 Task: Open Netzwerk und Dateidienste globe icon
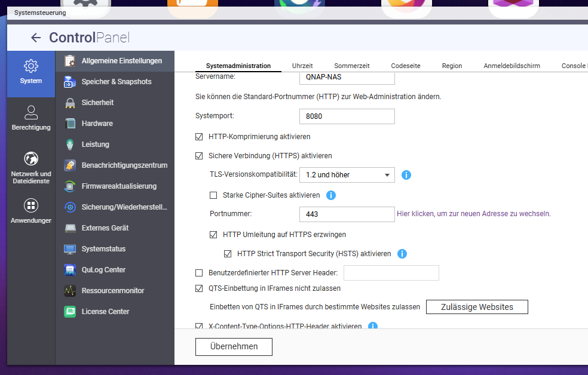pyautogui.click(x=30, y=159)
